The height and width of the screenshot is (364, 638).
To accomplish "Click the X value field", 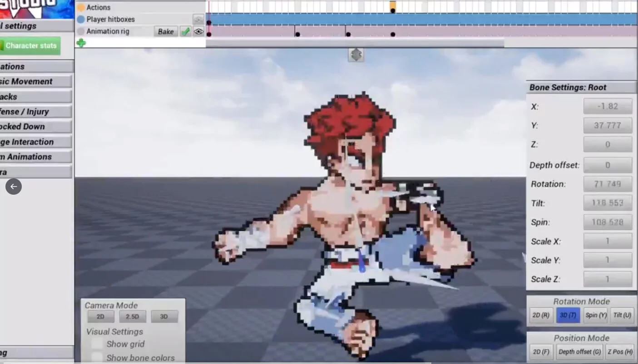I will pos(608,106).
